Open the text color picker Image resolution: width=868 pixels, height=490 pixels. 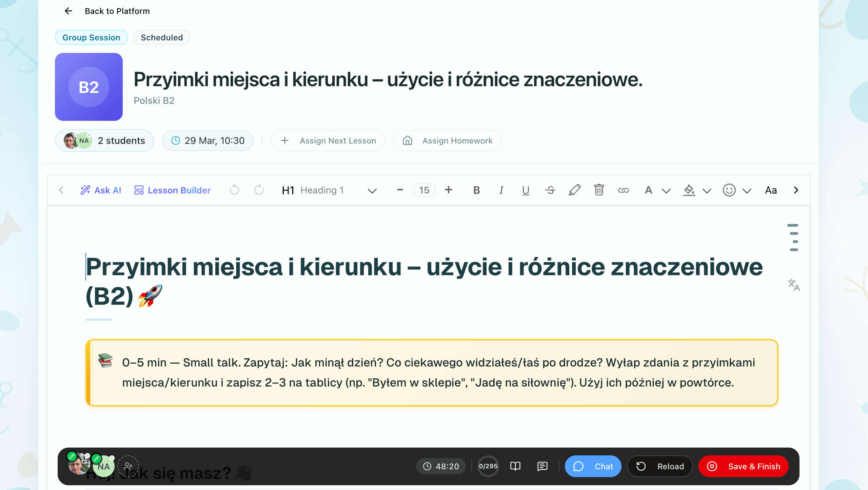pos(649,190)
